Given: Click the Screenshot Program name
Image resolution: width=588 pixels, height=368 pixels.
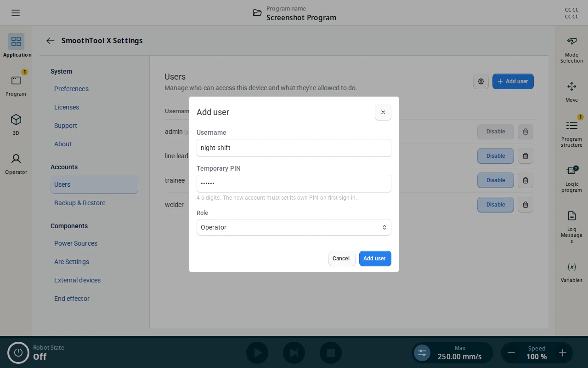Looking at the screenshot, I should 301,17.
